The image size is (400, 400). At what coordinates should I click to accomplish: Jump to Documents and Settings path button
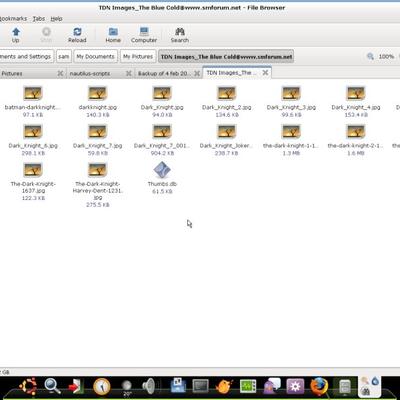[x=26, y=57]
